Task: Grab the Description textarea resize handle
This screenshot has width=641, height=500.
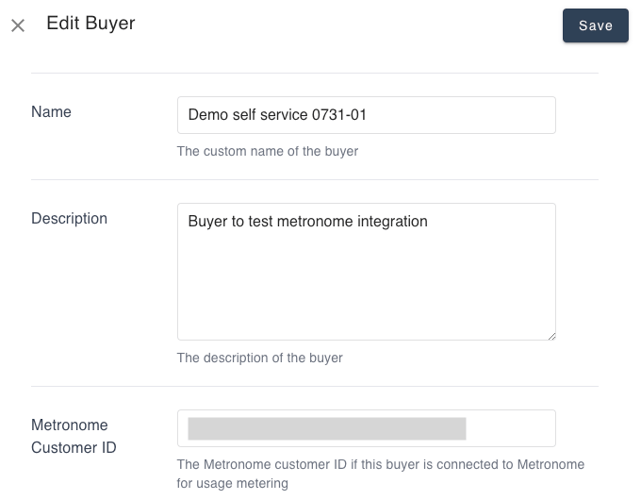Action: (x=550, y=335)
